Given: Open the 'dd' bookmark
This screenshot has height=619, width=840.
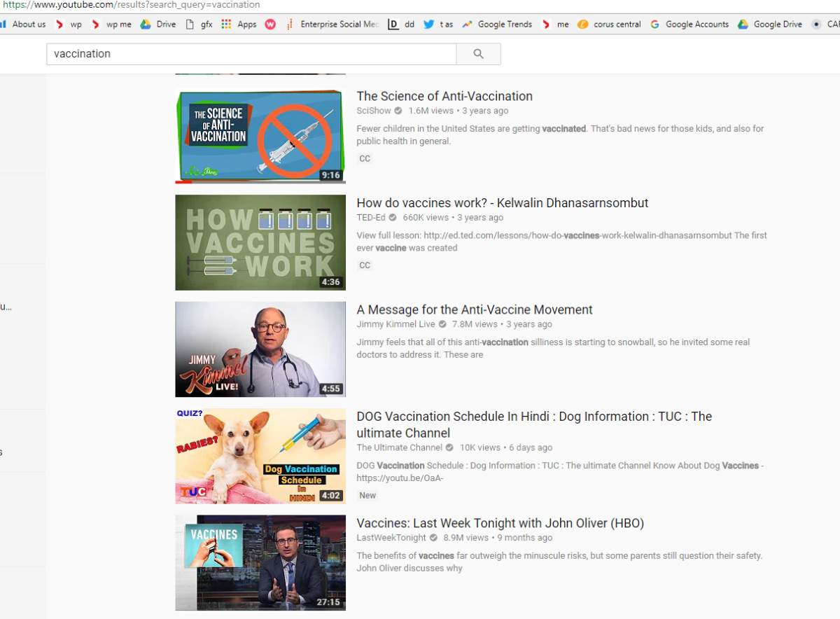Looking at the screenshot, I should pyautogui.click(x=401, y=24).
